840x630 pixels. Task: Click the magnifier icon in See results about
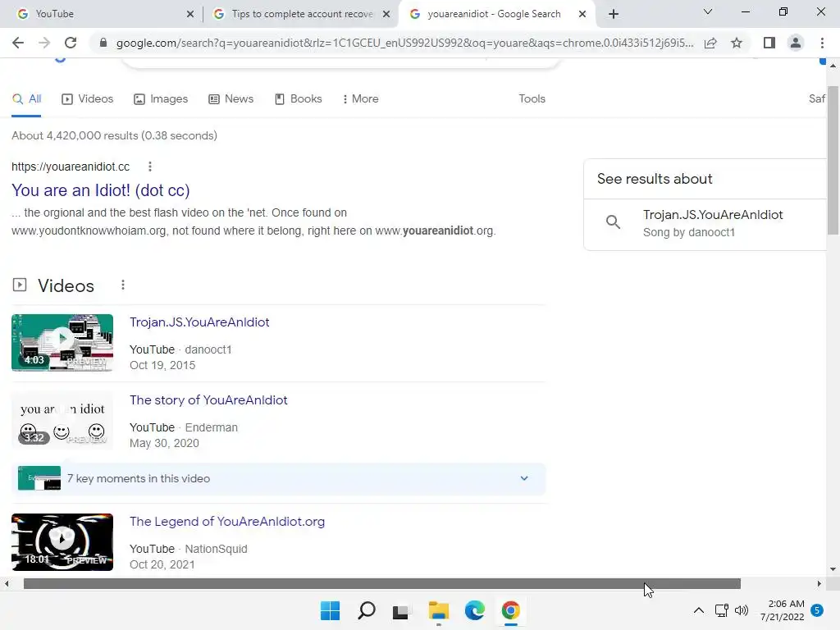614,221
